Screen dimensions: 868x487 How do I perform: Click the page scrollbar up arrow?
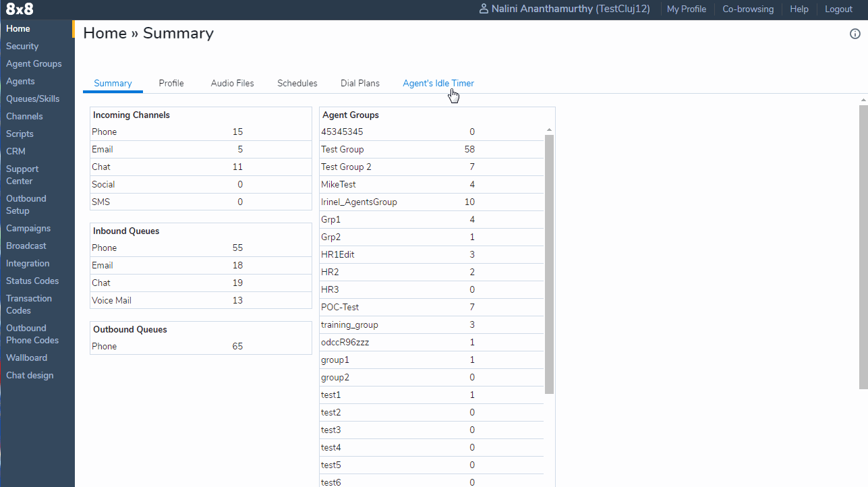863,101
